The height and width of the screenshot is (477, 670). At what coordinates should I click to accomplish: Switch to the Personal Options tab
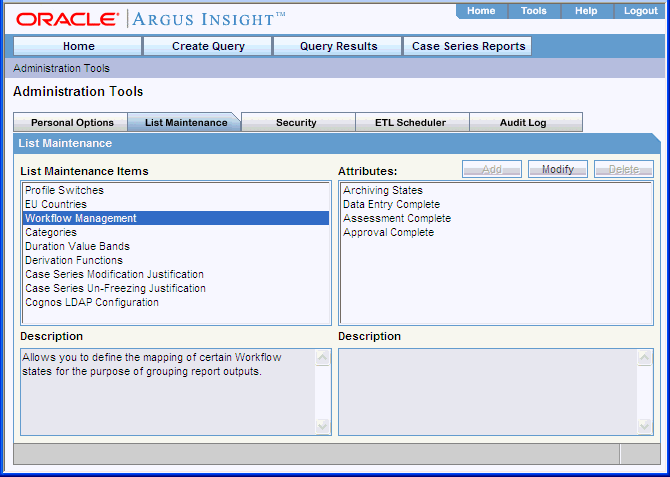tap(71, 122)
